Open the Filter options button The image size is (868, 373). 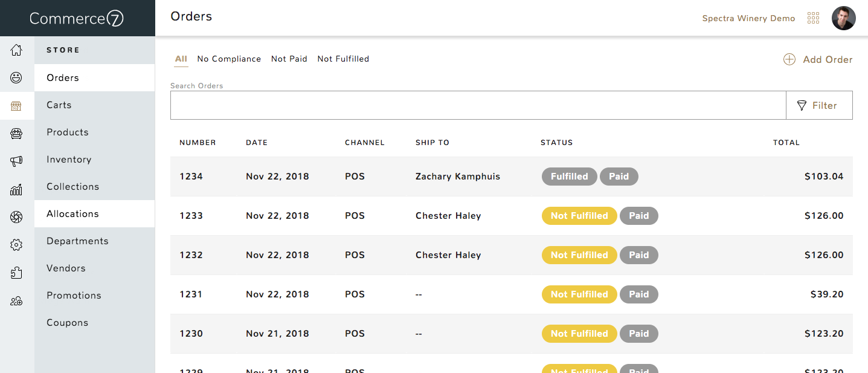[x=819, y=105]
